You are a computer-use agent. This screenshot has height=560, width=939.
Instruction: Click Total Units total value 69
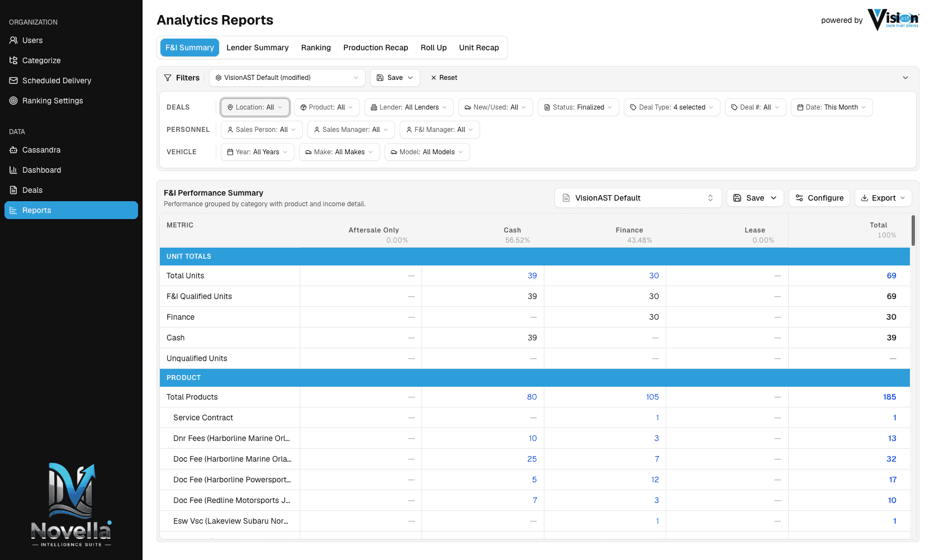tap(891, 276)
